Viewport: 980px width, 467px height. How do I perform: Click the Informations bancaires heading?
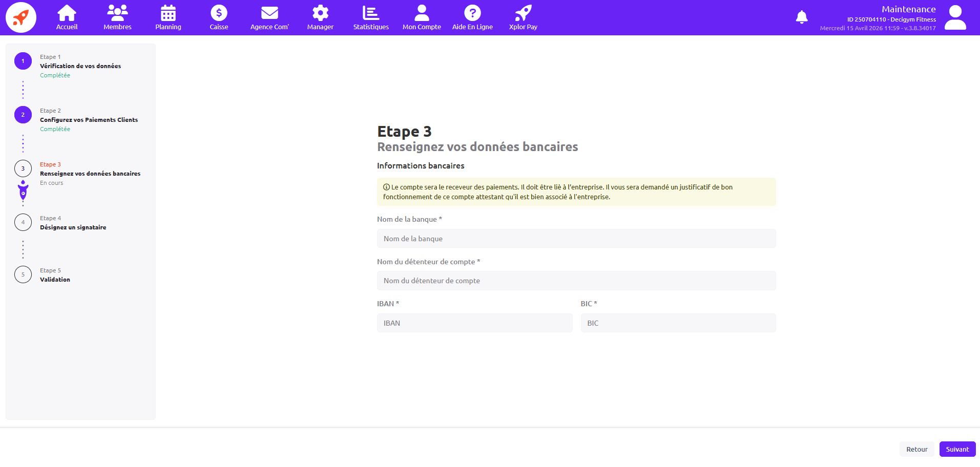[421, 166]
